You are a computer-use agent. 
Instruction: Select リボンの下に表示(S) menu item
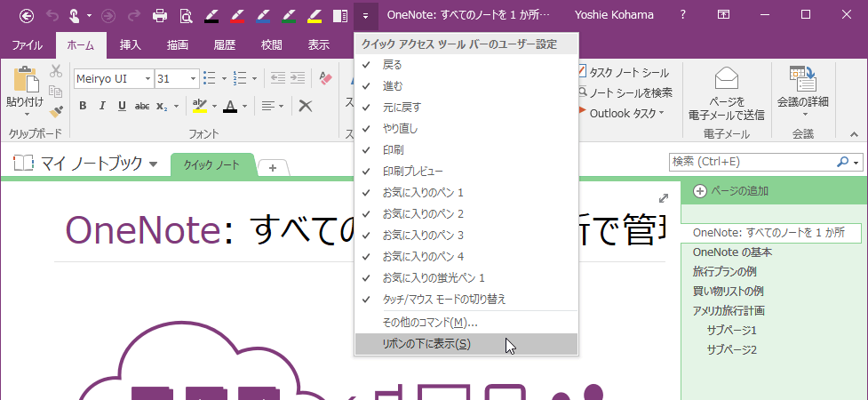pos(466,344)
